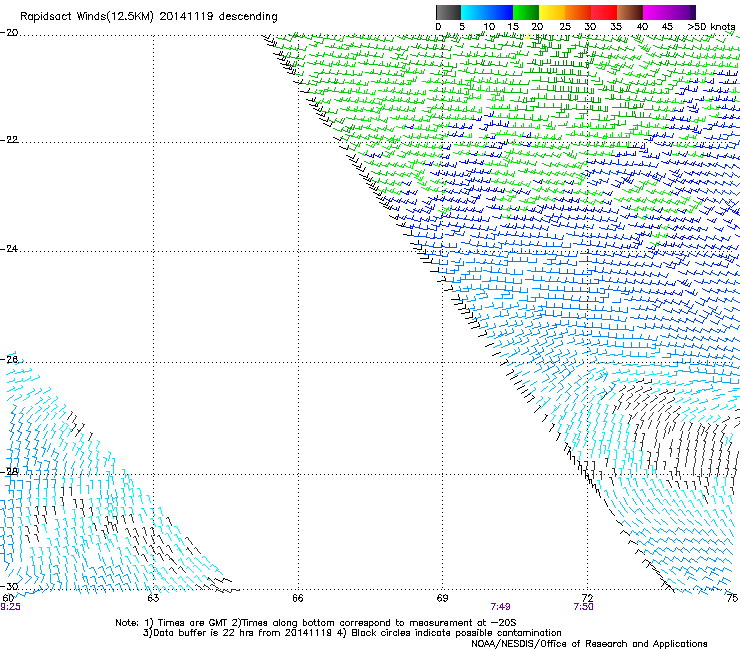Click the 9:25 swath time label
This screenshot has width=740, height=650.
pyautogui.click(x=10, y=607)
